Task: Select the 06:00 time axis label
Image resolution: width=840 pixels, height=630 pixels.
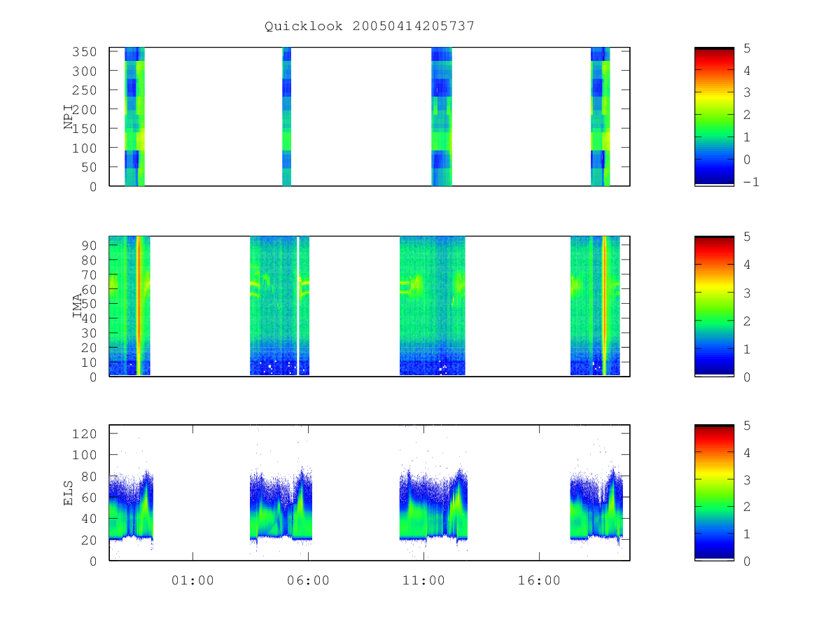Action: (x=309, y=580)
